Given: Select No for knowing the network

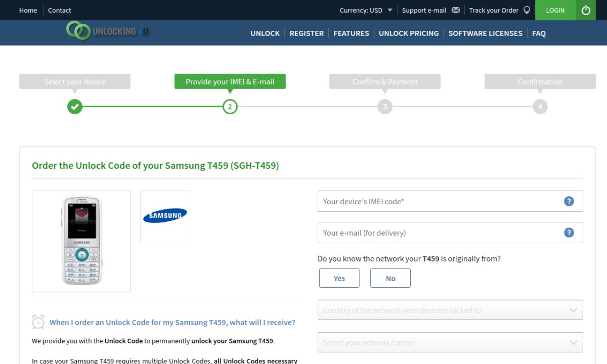Looking at the screenshot, I should pos(390,278).
